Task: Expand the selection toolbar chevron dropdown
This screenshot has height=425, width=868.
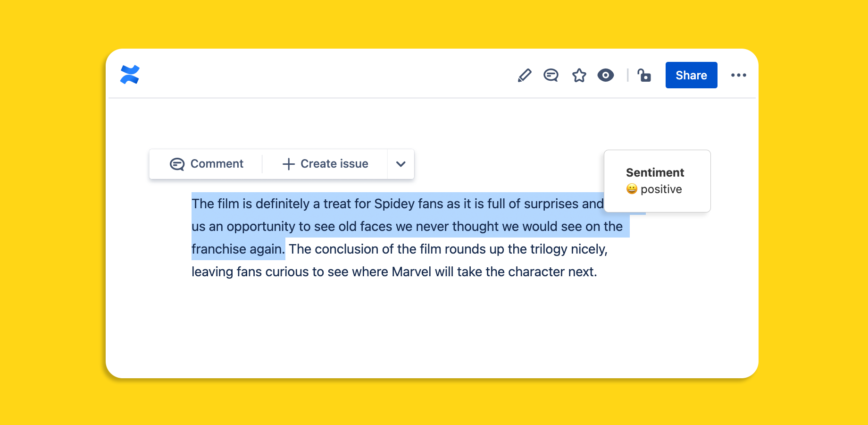Action: 401,164
